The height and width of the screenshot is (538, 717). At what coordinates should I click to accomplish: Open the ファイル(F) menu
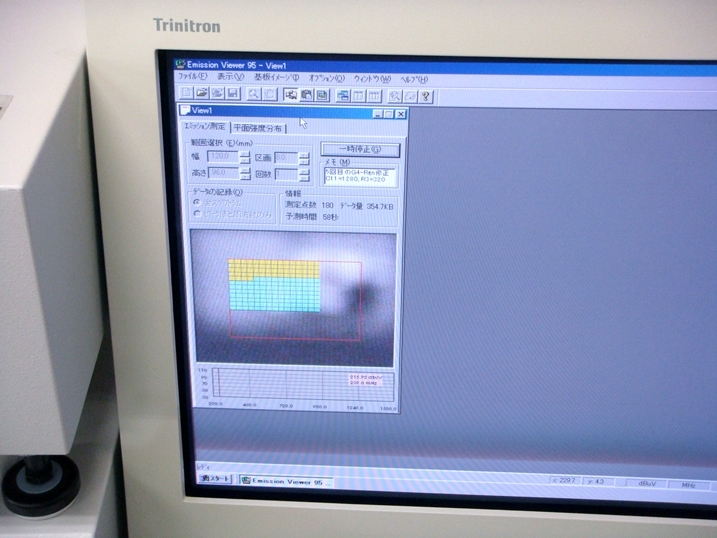tap(192, 77)
